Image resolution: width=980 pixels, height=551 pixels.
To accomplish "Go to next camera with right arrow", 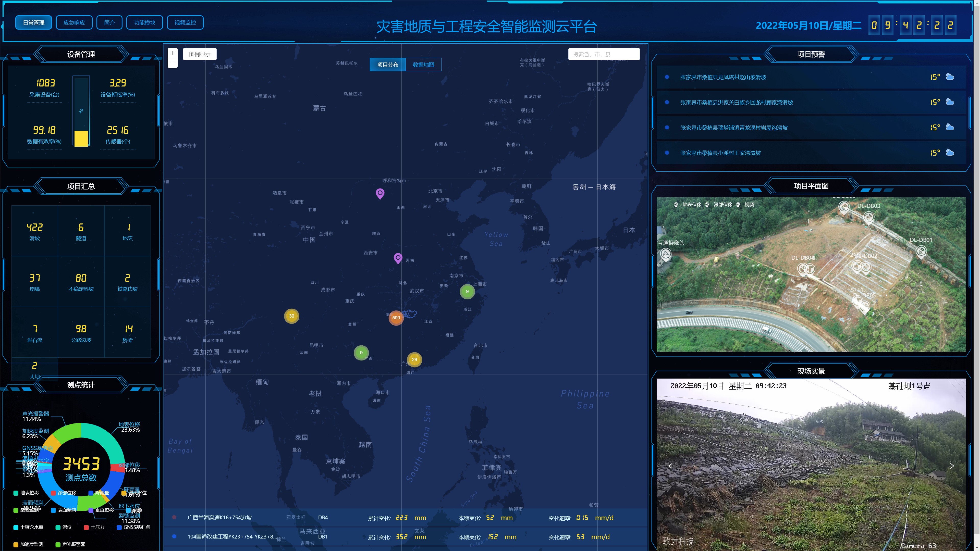I will [x=952, y=466].
